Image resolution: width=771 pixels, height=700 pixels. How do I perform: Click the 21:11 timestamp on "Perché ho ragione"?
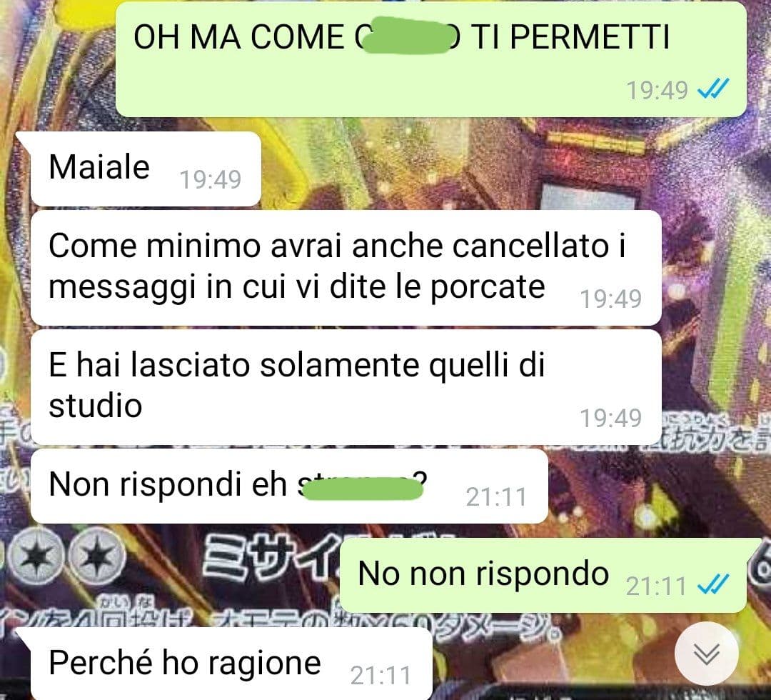pos(381,676)
